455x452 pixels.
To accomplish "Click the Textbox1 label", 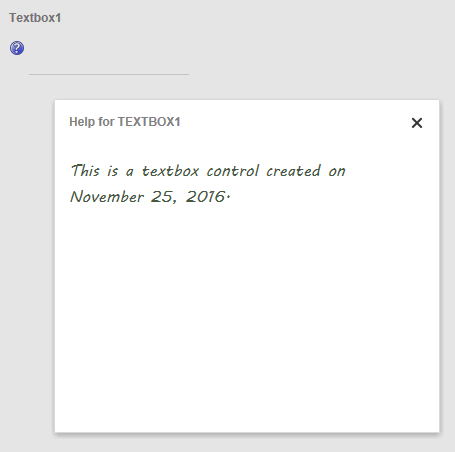I will click(x=35, y=18).
